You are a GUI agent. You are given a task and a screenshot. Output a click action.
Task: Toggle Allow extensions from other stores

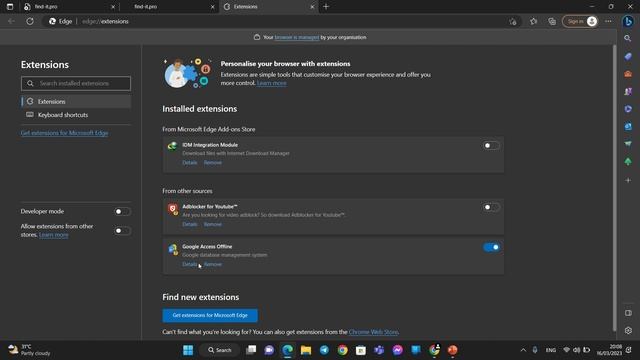tap(122, 231)
